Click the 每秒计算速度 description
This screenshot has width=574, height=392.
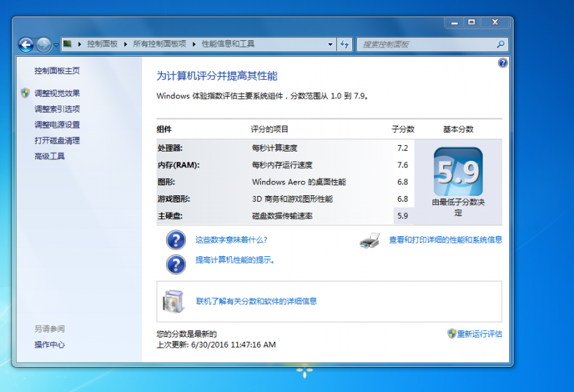pyautogui.click(x=274, y=148)
